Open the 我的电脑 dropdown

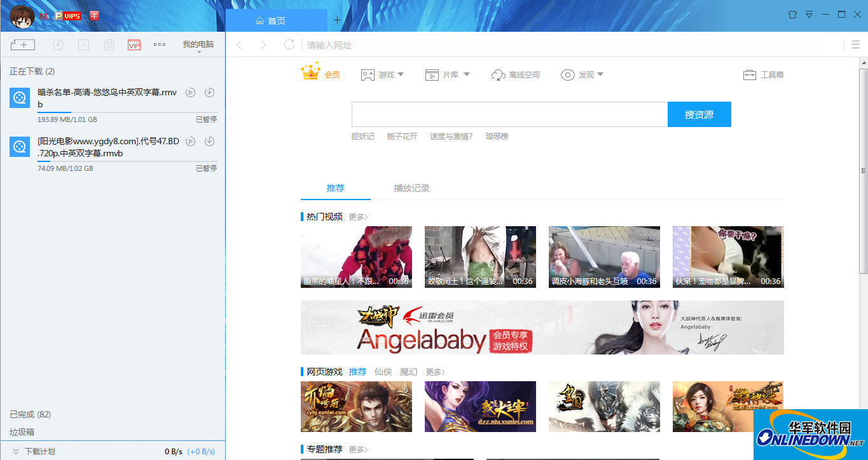(x=198, y=45)
